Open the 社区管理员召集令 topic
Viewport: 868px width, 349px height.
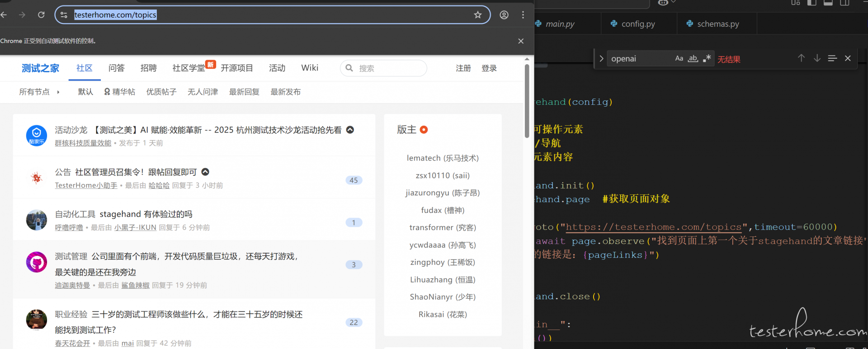coord(136,172)
